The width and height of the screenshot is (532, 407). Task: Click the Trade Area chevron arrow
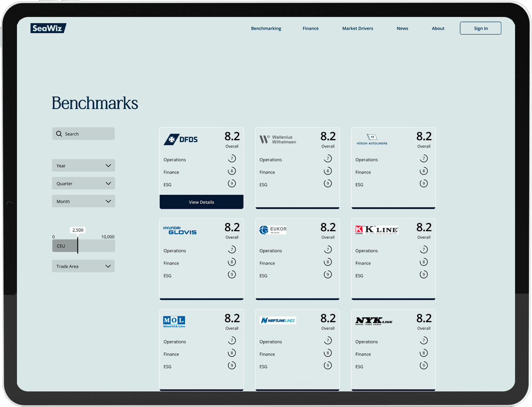pyautogui.click(x=108, y=266)
